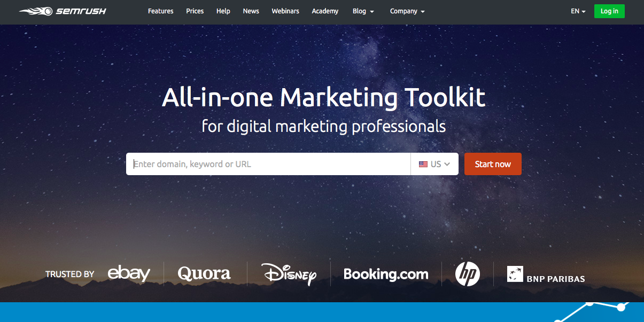Click the Disney logo

click(288, 273)
